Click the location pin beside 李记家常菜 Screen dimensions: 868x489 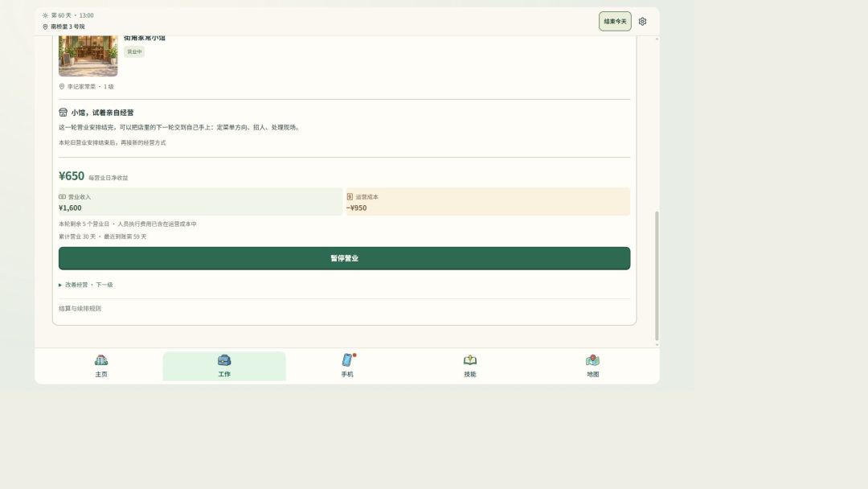click(x=62, y=86)
